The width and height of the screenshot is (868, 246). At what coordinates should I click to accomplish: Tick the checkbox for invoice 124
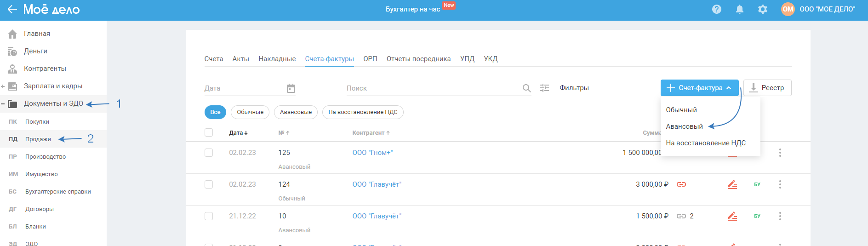[x=209, y=184]
